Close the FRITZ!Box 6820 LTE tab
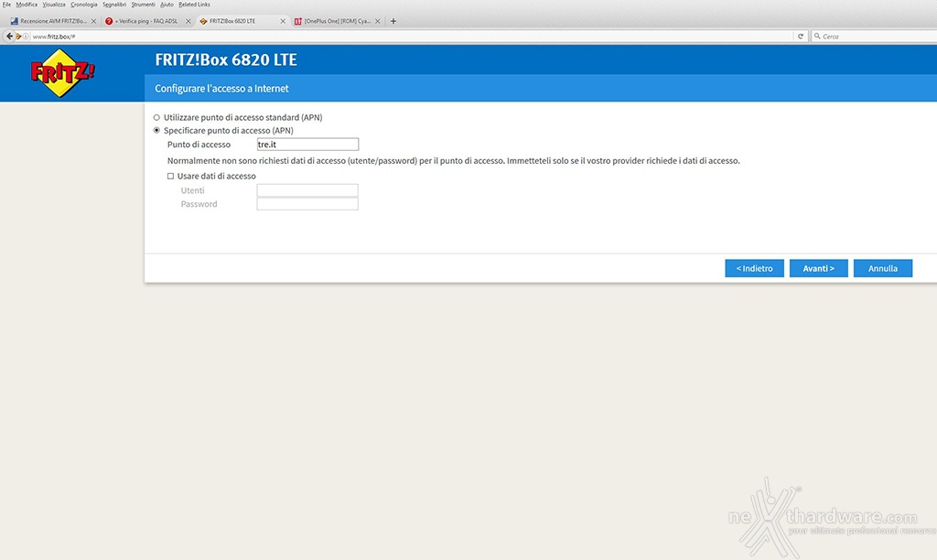Viewport: 937px width, 560px height. [283, 21]
